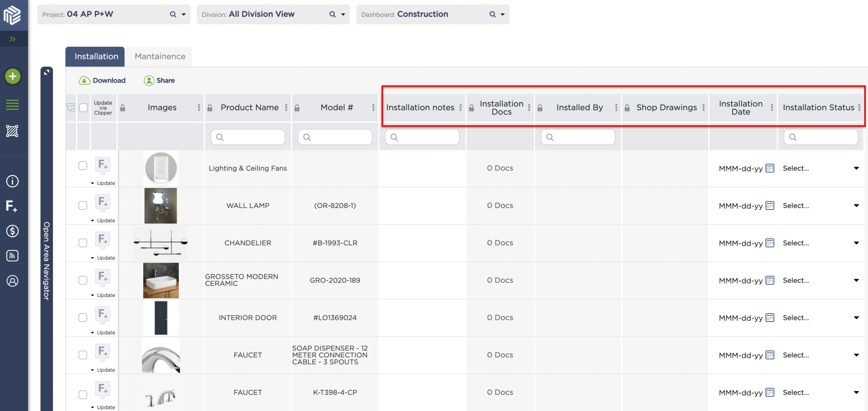Tick the INTERIOR DOOR row checkbox

pos(83,318)
